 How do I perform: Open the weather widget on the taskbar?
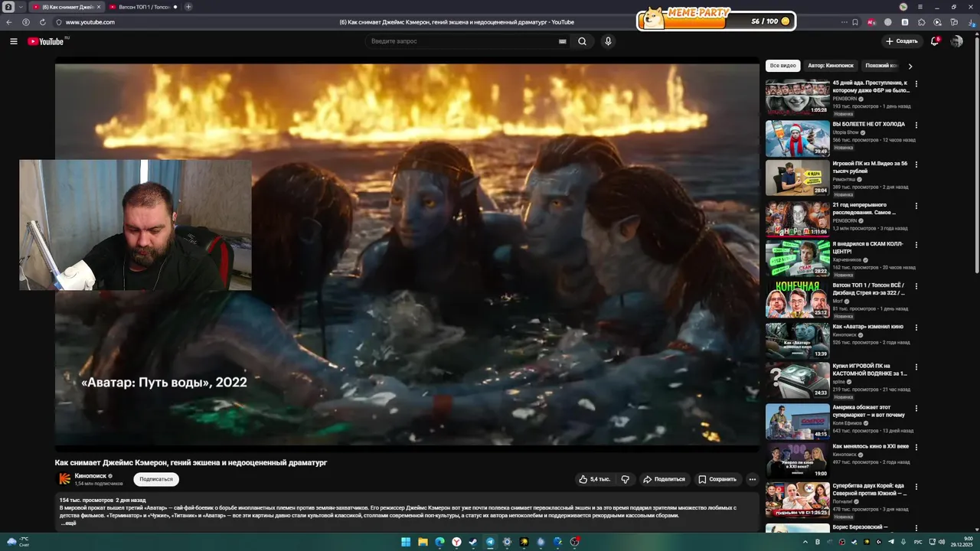pos(18,542)
